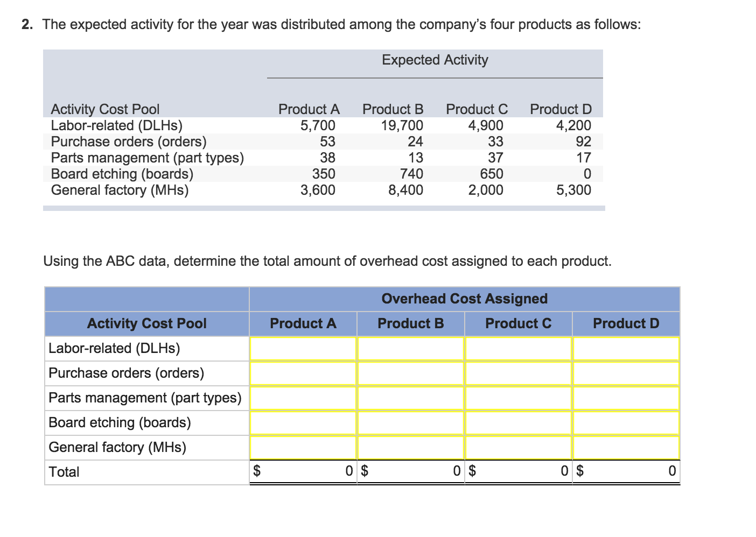The image size is (756, 537).
Task: Focus Parts management Product A input cell
Action: [x=303, y=398]
